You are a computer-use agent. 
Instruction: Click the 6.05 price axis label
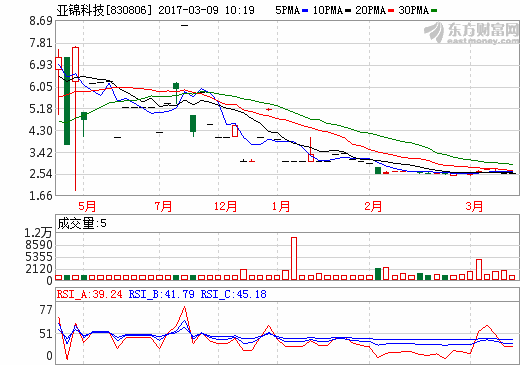(41, 87)
